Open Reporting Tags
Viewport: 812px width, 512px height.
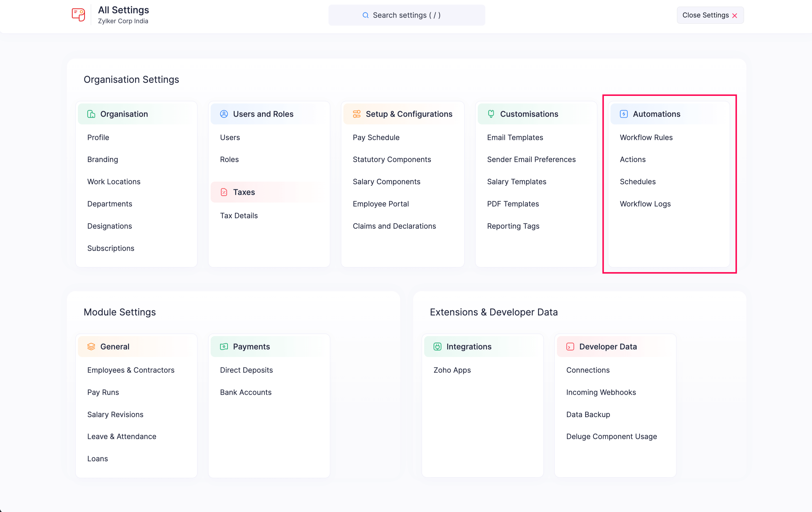(513, 226)
